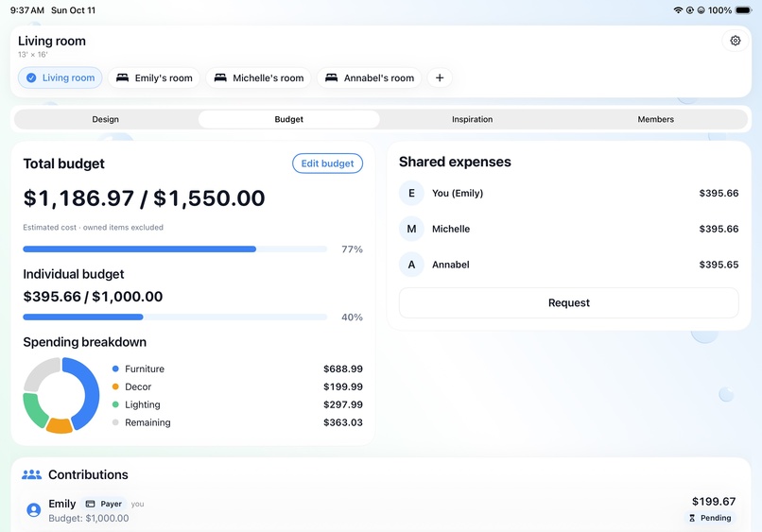Click the status bar time 9:37 AM

click(27, 10)
